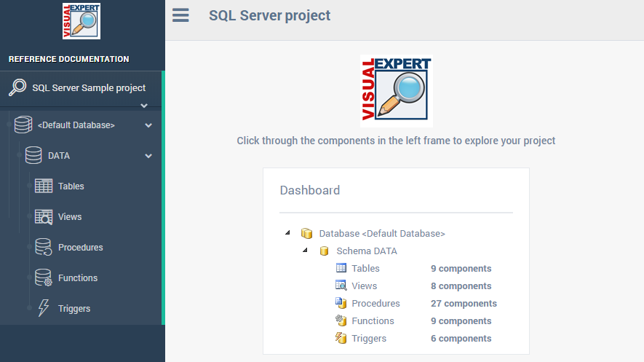Viewport: 644px width, 362px height.
Task: Click '9 components' next to Functions
Action: pyautogui.click(x=461, y=321)
